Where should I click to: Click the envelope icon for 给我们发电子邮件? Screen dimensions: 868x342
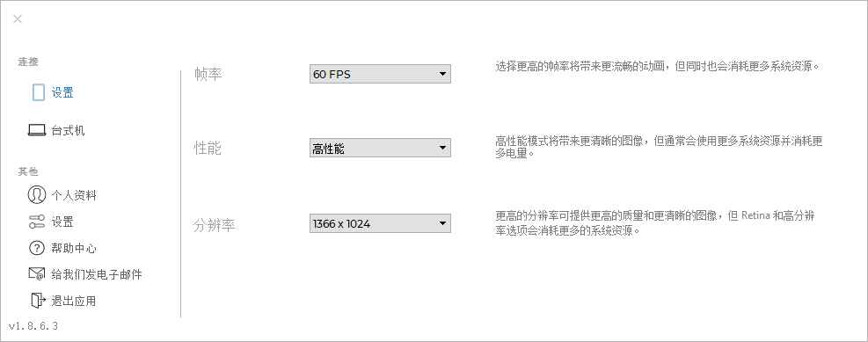(x=37, y=274)
